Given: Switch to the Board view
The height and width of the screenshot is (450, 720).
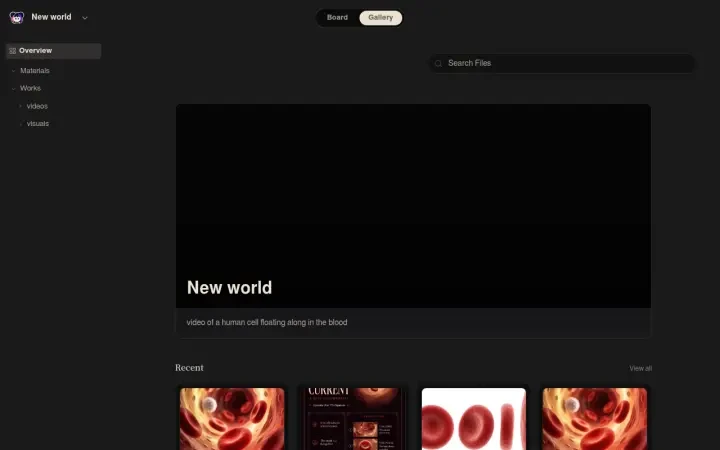Looking at the screenshot, I should tap(337, 17).
